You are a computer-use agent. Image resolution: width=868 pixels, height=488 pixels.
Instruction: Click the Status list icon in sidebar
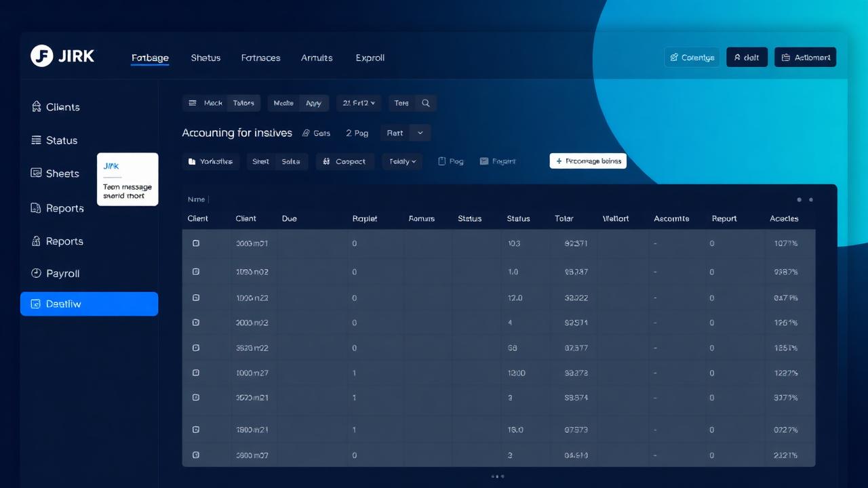pos(37,140)
